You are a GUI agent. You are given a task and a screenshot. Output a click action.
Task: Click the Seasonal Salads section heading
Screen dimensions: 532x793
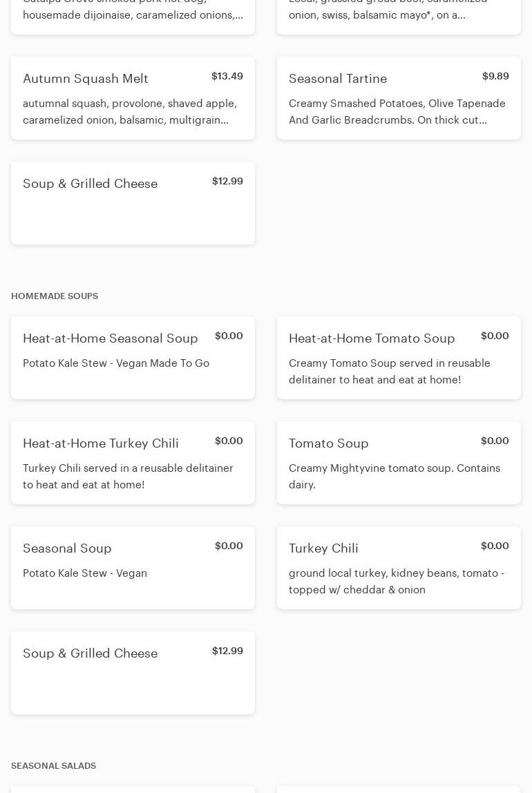click(53, 766)
